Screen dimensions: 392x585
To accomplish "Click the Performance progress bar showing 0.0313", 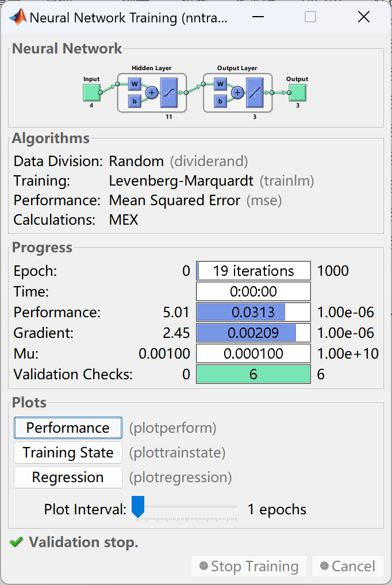I will pyautogui.click(x=253, y=312).
